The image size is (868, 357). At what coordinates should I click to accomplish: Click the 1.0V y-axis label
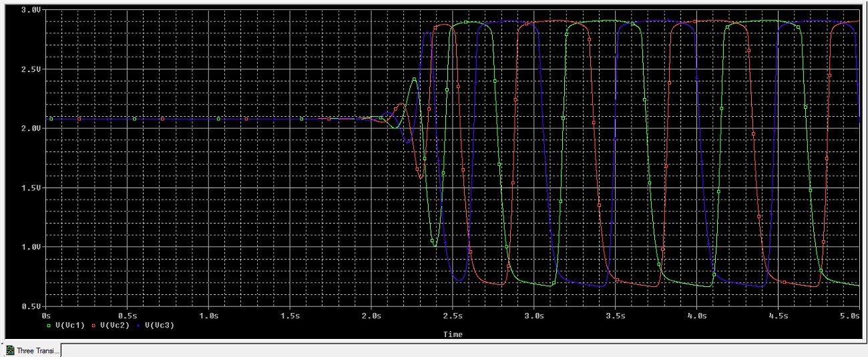coord(31,247)
